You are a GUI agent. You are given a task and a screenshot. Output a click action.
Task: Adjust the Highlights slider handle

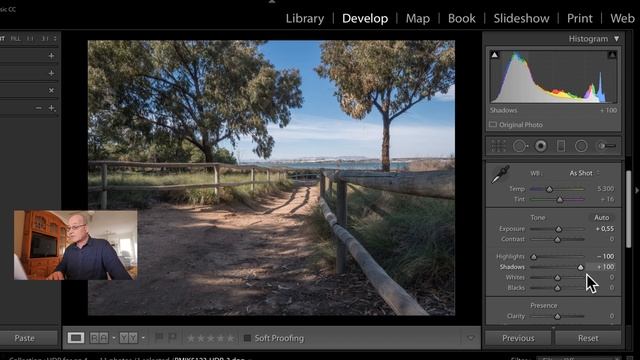(x=533, y=257)
